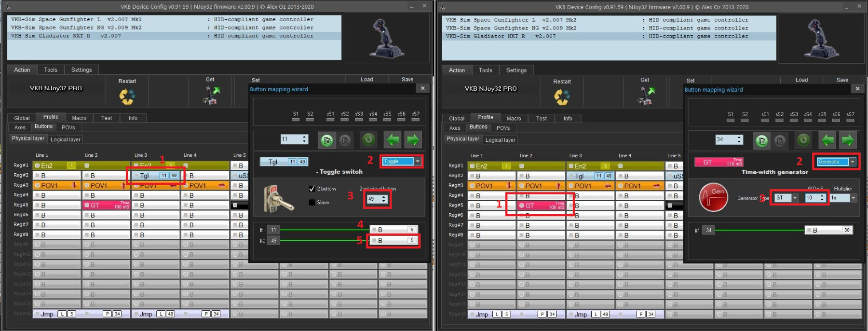Click the joystick device image in left window
This screenshot has height=331, width=868.
[386, 38]
